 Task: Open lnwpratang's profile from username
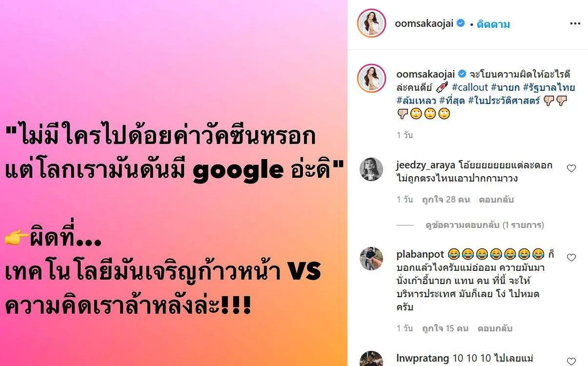(x=423, y=358)
